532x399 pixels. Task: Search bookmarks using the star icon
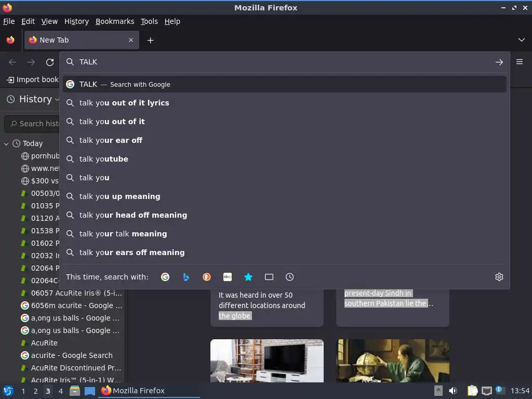(x=248, y=277)
